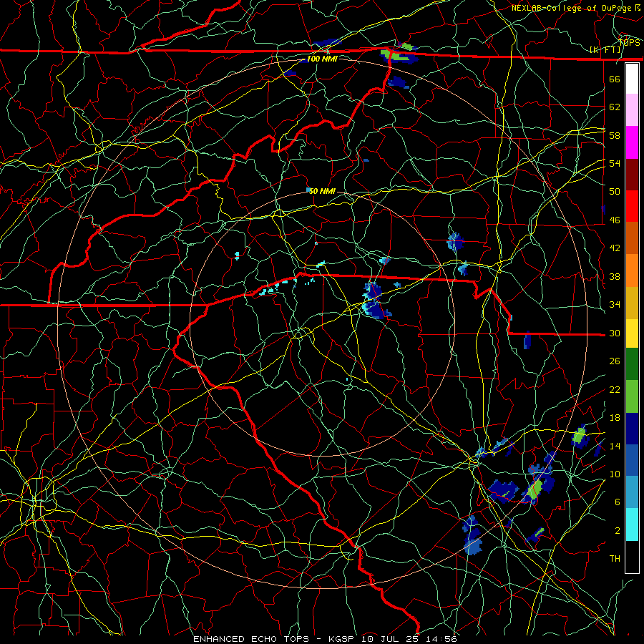Click the legend value "42"

click(615, 248)
